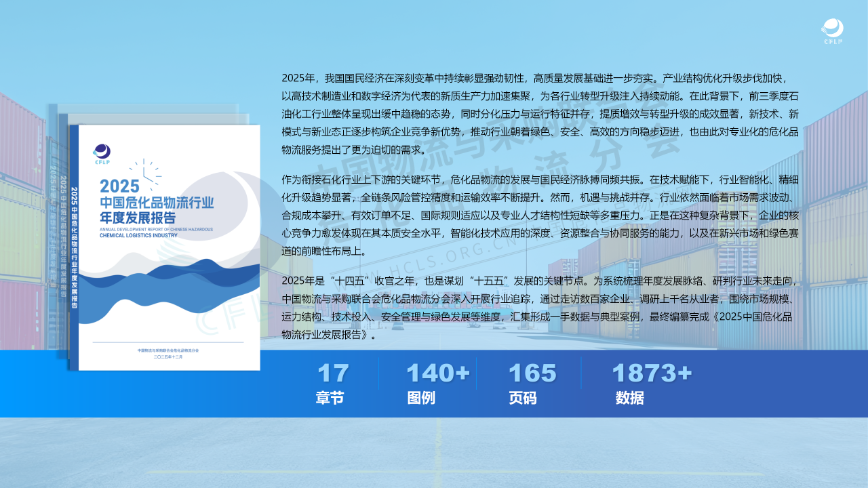
Task: Click the "图例" label
Action: pyautogui.click(x=421, y=399)
